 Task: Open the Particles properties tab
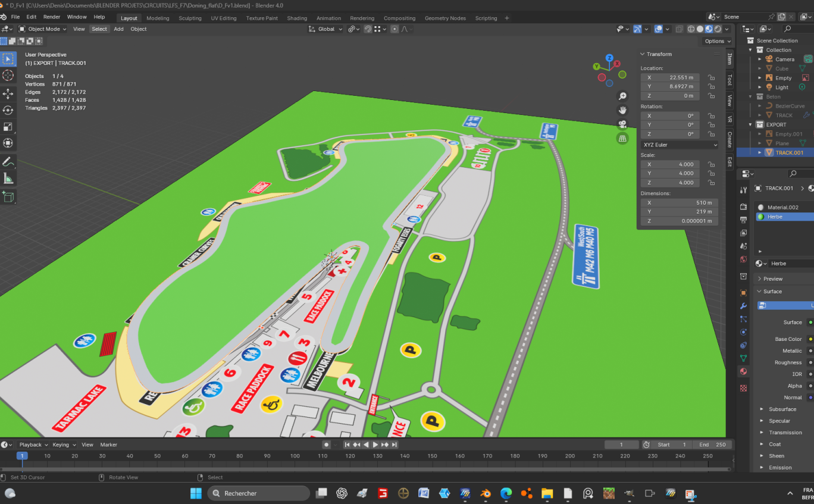coord(743,319)
